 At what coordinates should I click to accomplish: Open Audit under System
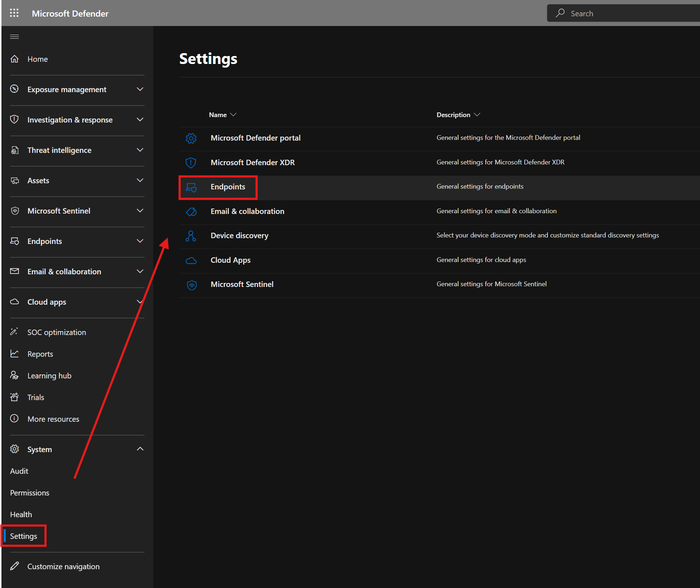click(x=19, y=471)
